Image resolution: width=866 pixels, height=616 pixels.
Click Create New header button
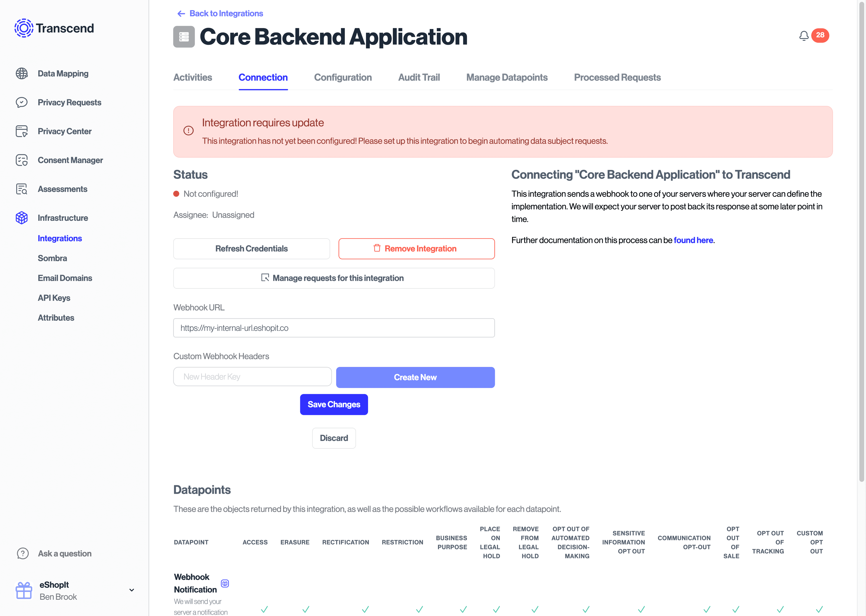pyautogui.click(x=415, y=377)
